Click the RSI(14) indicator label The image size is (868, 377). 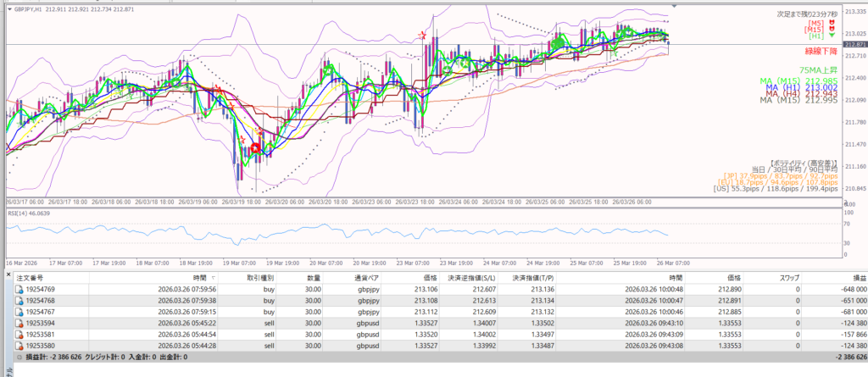35,214
